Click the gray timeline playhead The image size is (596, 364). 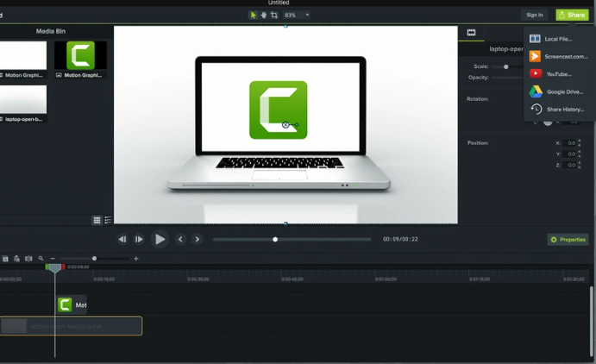[x=55, y=268]
